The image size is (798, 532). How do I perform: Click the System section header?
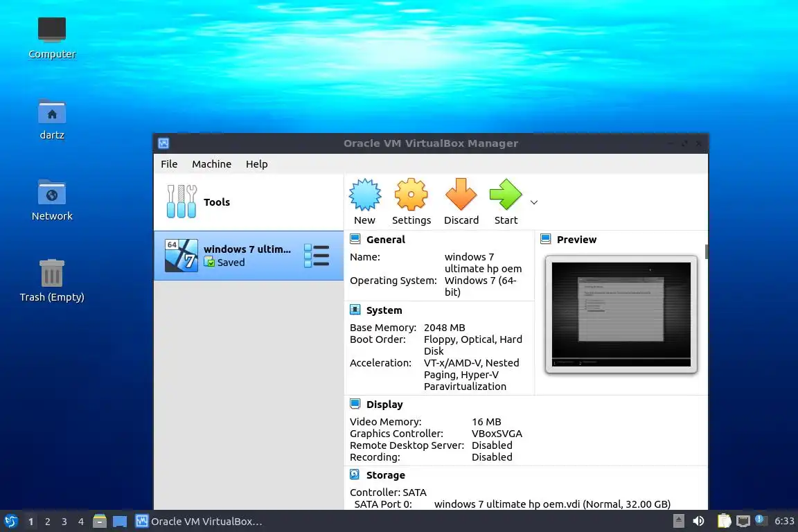[384, 310]
